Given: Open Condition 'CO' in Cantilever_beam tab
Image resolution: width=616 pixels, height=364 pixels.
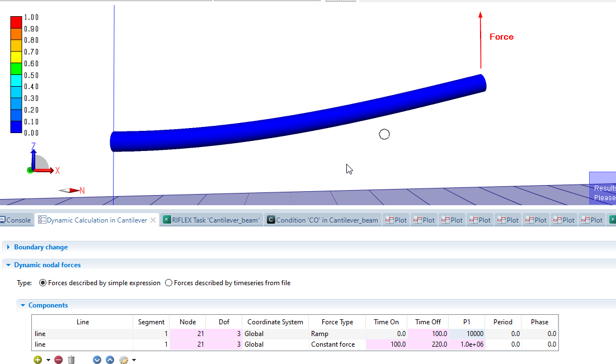Looking at the screenshot, I should click(322, 220).
